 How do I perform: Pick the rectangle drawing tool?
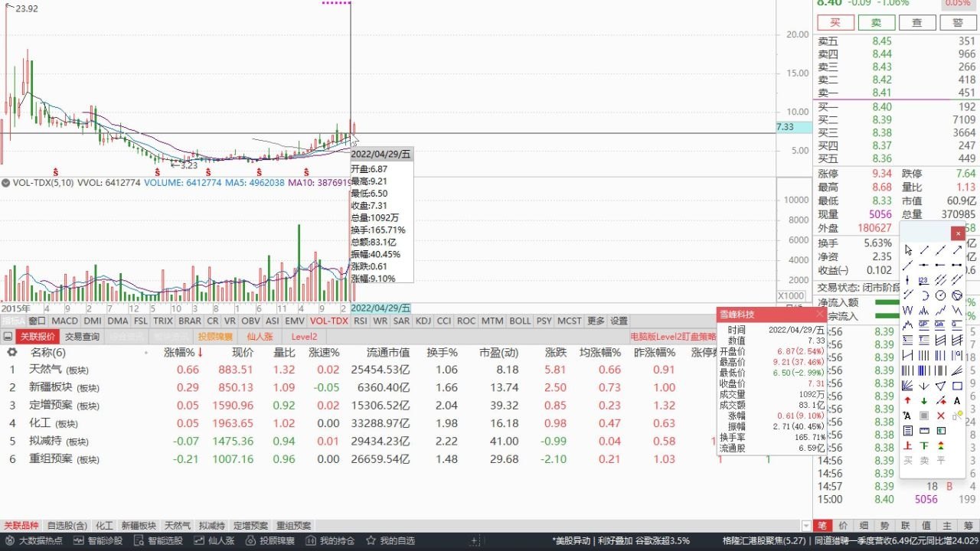click(957, 386)
